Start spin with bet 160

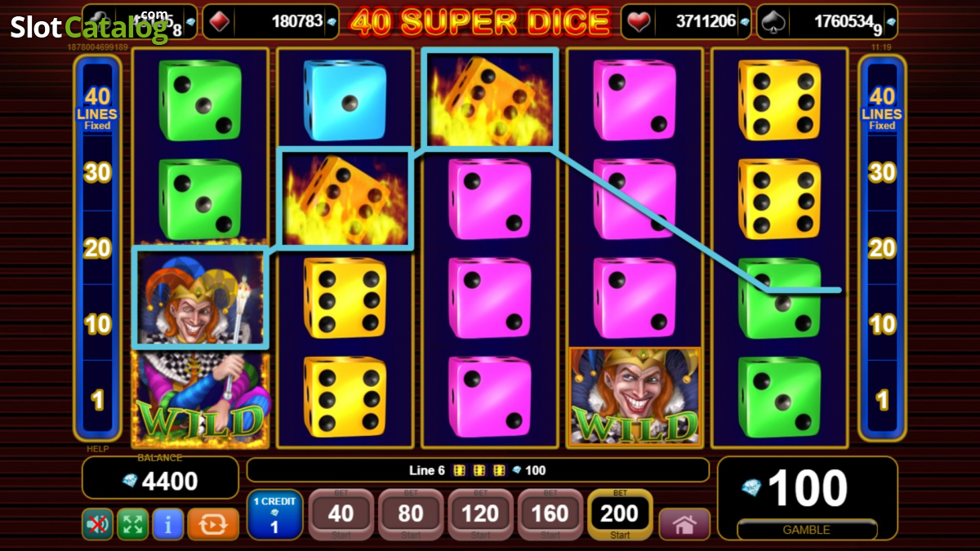coord(550,515)
